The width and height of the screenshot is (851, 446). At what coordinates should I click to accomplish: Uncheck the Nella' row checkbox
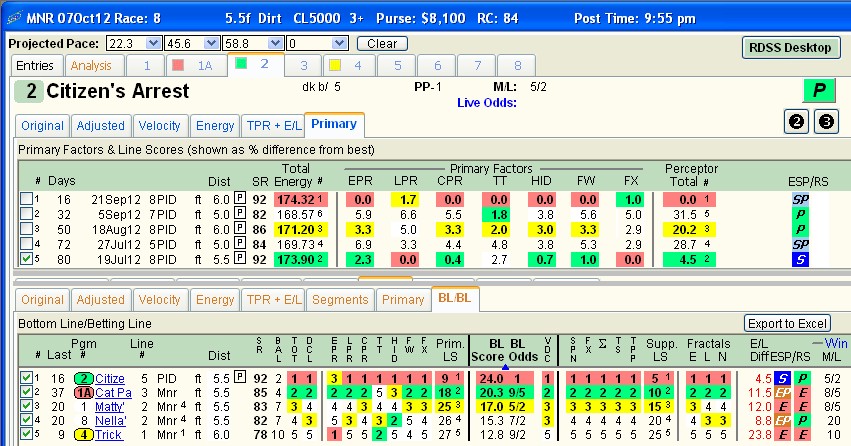[26, 420]
